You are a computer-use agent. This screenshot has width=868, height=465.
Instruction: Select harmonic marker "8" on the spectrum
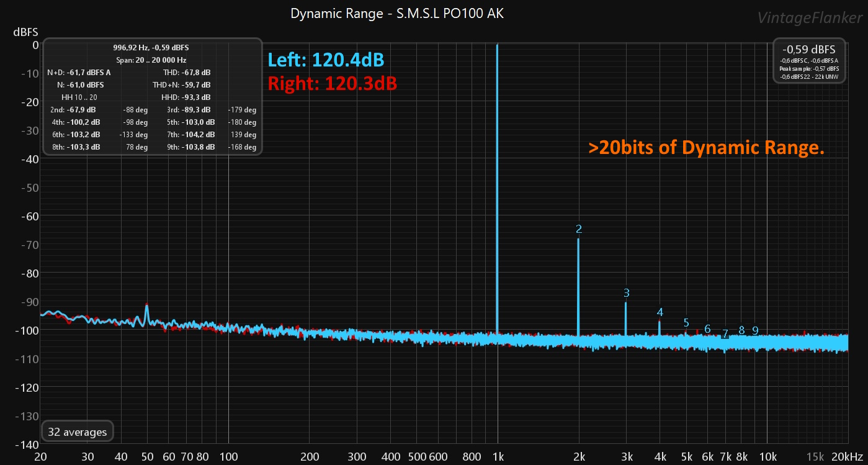click(x=741, y=331)
